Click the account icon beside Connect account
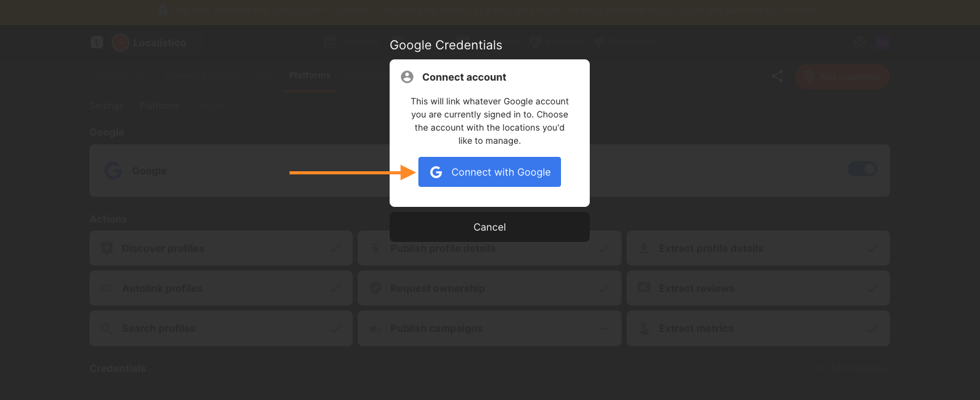980x400 pixels. pos(407,77)
